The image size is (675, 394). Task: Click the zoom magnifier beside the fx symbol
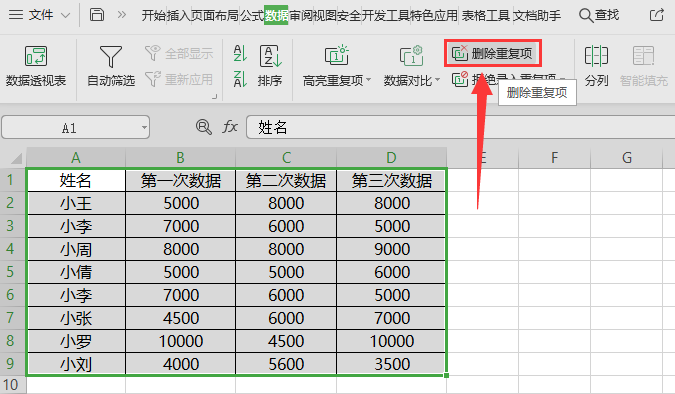tap(203, 127)
